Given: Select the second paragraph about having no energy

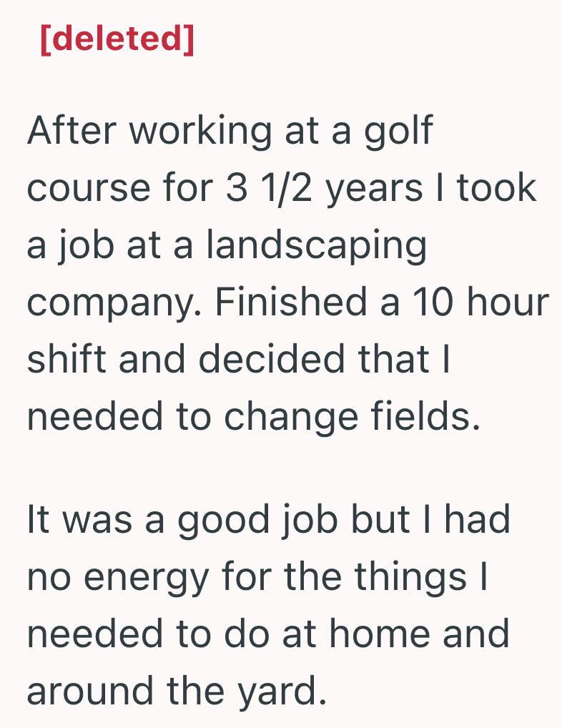Looking at the screenshot, I should coord(269,604).
